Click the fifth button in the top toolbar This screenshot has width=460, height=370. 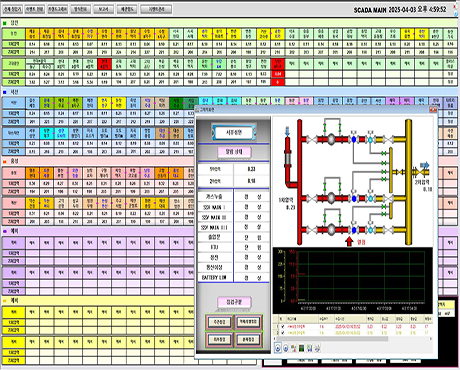(103, 9)
